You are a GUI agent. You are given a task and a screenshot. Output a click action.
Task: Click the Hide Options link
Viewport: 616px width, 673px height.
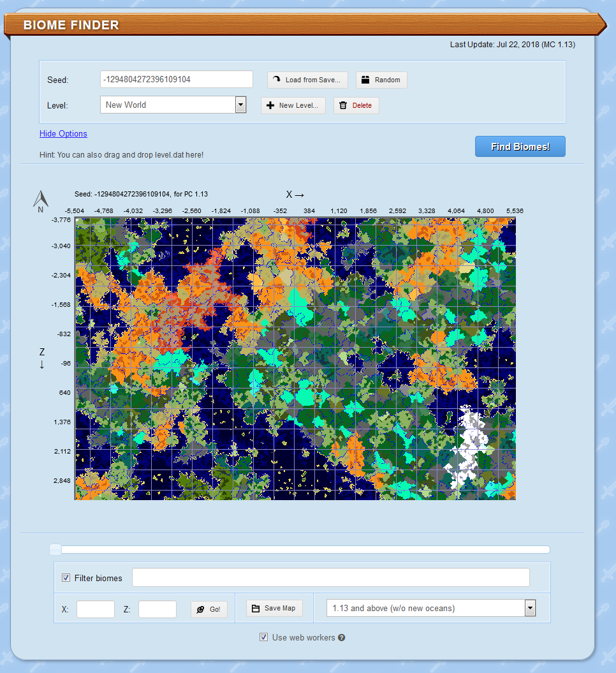point(63,133)
